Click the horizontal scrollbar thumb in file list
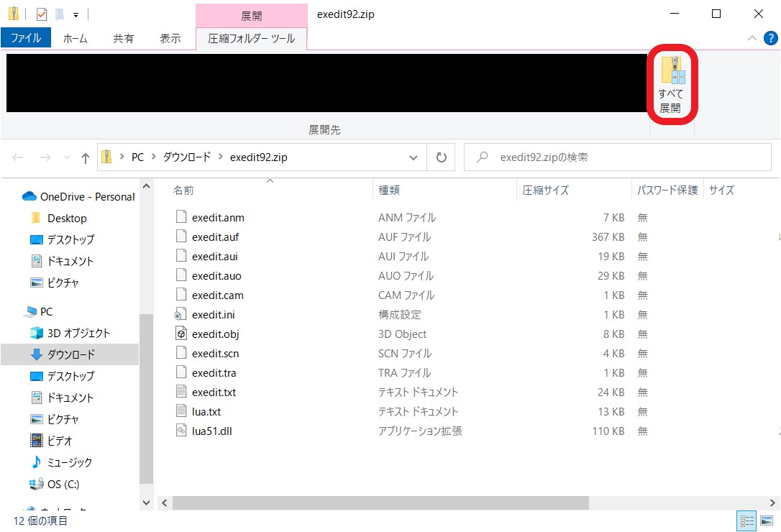The width and height of the screenshot is (781, 532). tap(380, 503)
